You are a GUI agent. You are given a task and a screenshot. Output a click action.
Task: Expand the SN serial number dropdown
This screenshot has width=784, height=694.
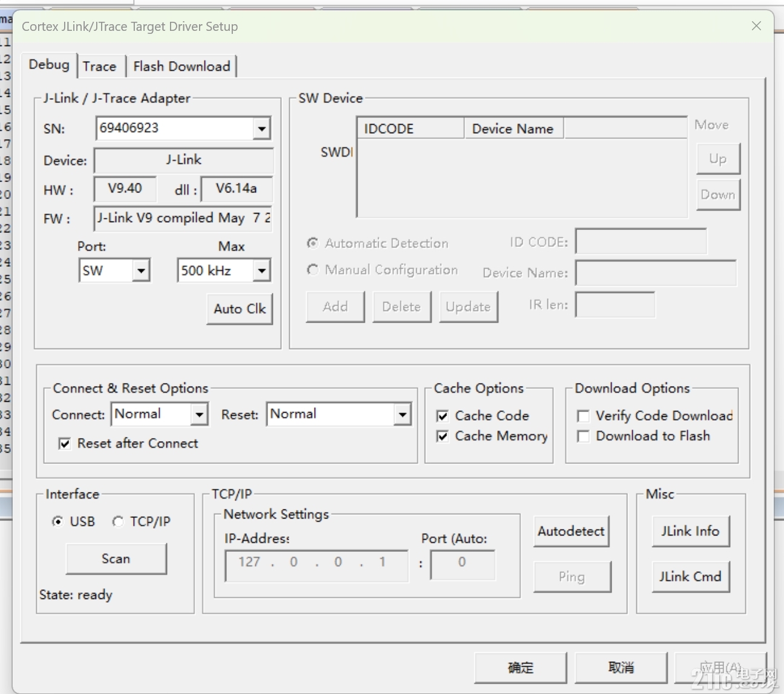(x=261, y=128)
